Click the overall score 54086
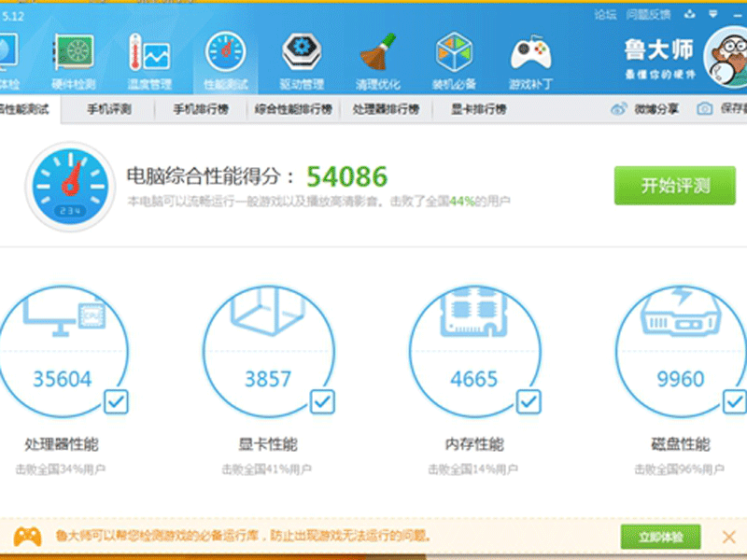 tap(346, 176)
